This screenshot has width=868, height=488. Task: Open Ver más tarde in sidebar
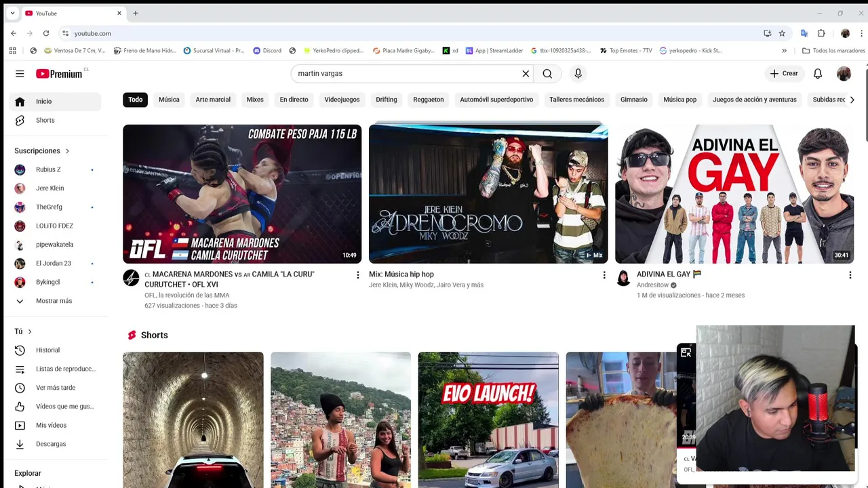coord(56,388)
